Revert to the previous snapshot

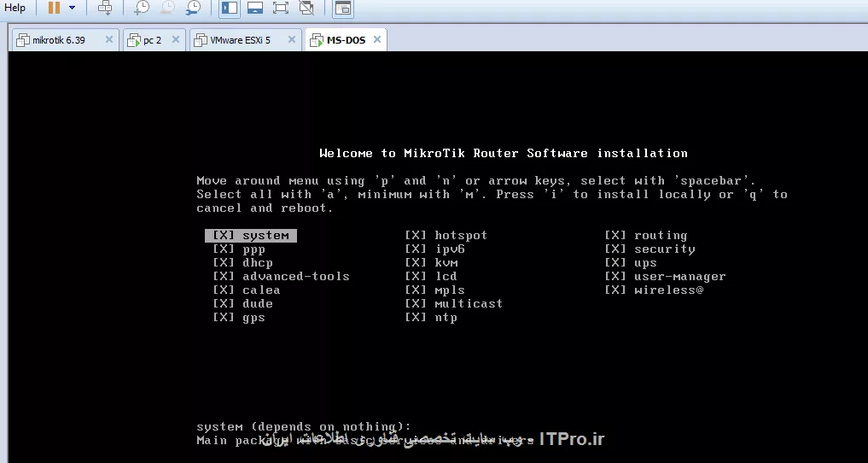pos(167,8)
